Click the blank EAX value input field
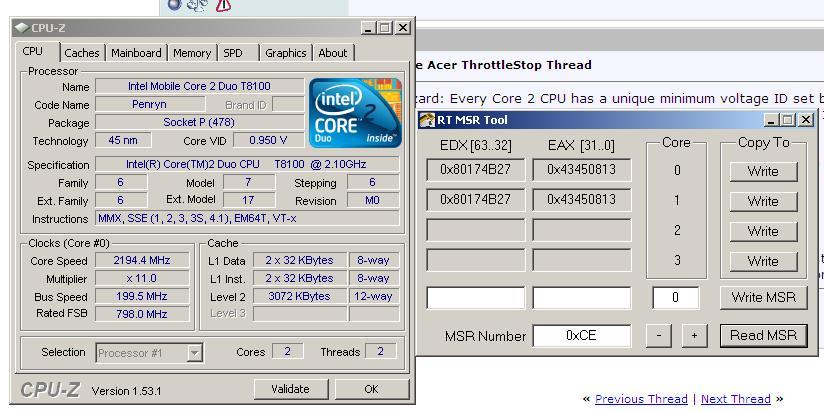824x411 pixels. 581,298
